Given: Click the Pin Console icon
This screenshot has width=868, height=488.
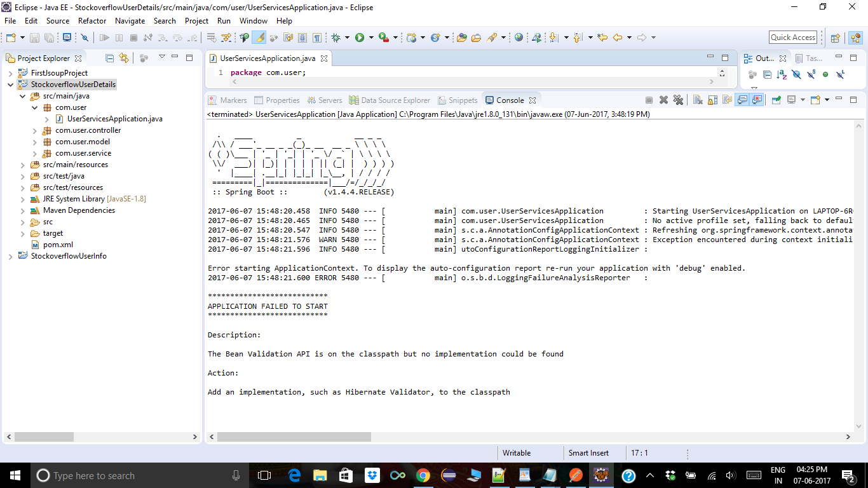Looking at the screenshot, I should point(776,100).
